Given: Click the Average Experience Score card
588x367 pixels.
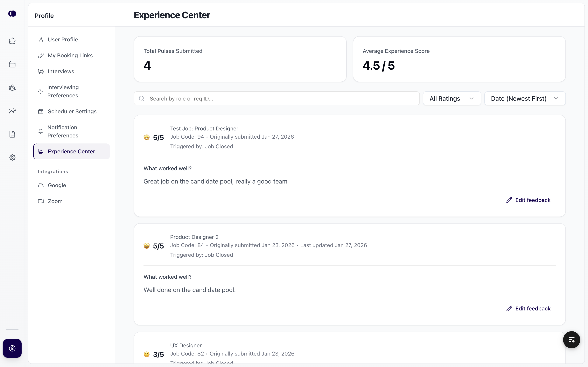Looking at the screenshot, I should [x=459, y=59].
